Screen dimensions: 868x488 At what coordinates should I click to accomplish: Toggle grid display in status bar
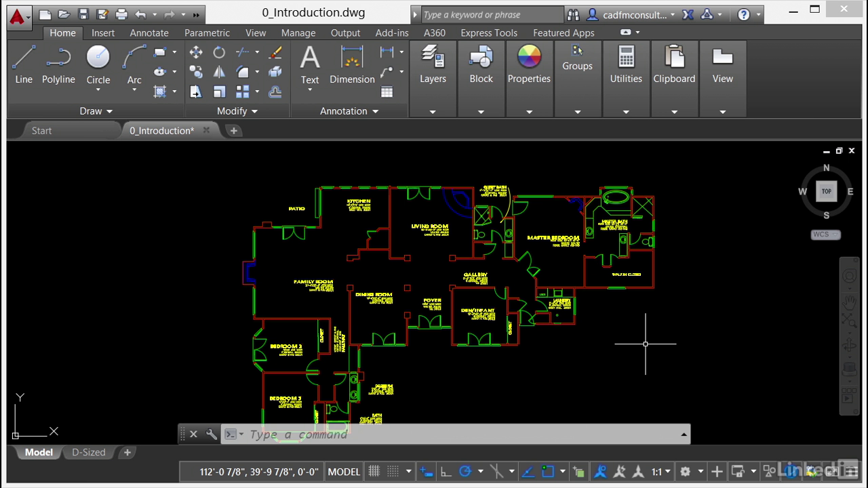pos(374,472)
